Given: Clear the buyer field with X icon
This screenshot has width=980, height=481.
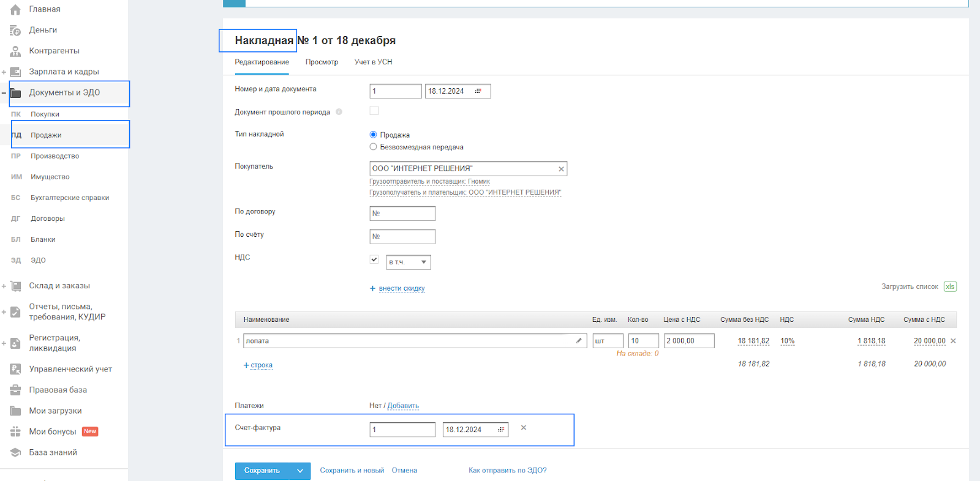Looking at the screenshot, I should tap(561, 169).
